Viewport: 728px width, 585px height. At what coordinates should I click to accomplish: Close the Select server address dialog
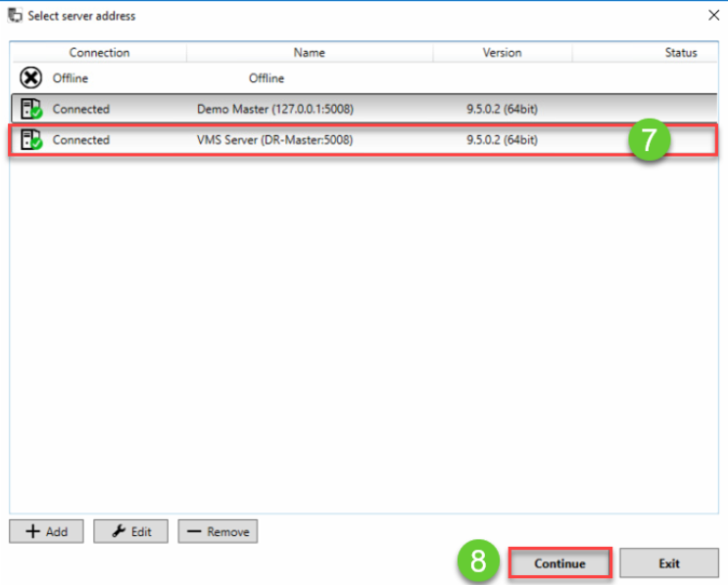(x=712, y=16)
